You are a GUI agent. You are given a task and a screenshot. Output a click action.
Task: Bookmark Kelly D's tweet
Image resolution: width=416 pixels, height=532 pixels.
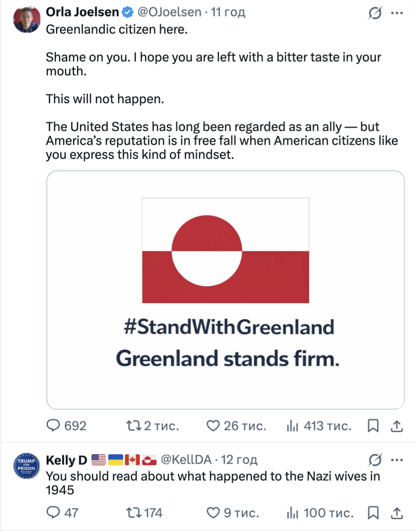point(373,512)
